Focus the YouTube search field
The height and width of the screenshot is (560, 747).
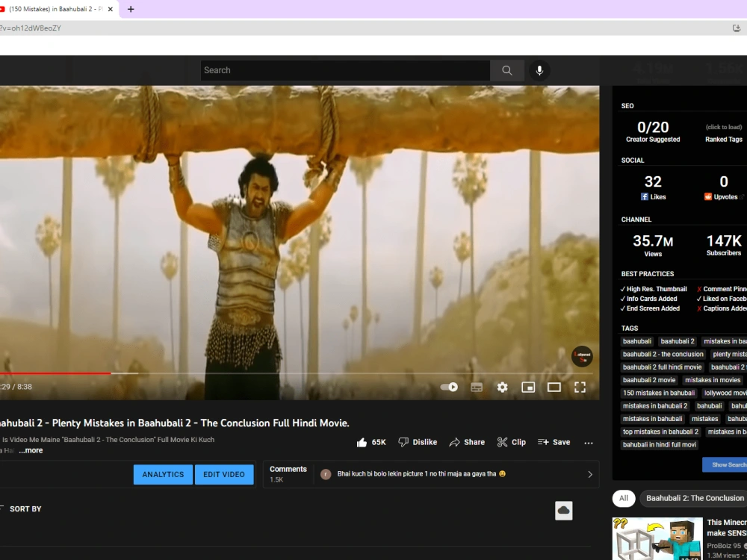pyautogui.click(x=345, y=70)
